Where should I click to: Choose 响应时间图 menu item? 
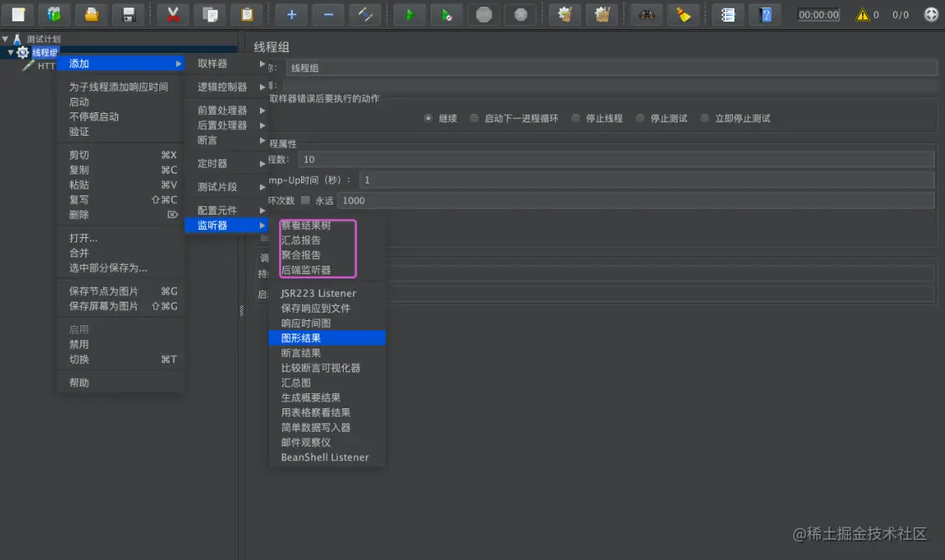tap(327, 323)
